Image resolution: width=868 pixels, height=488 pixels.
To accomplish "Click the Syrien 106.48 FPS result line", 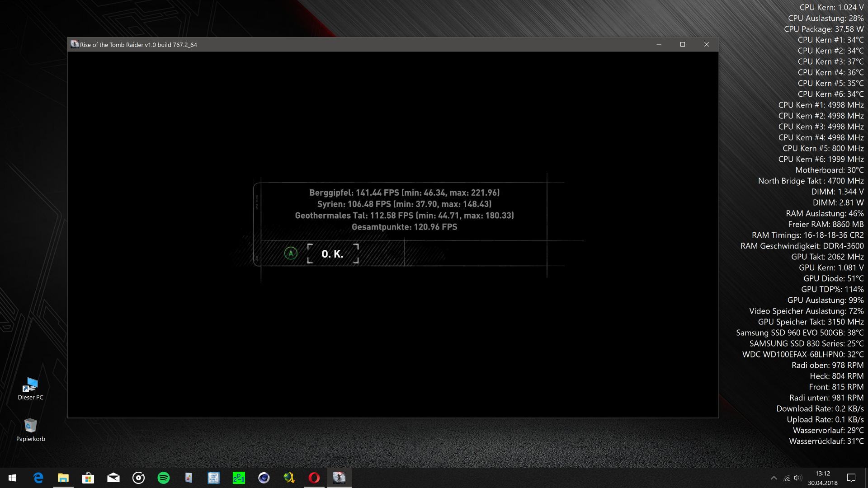I will point(404,204).
